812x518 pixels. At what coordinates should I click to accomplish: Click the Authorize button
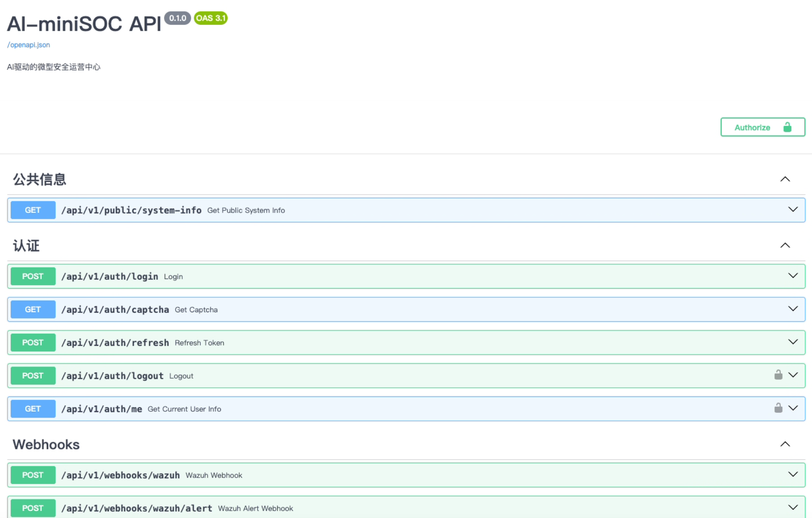click(x=762, y=127)
